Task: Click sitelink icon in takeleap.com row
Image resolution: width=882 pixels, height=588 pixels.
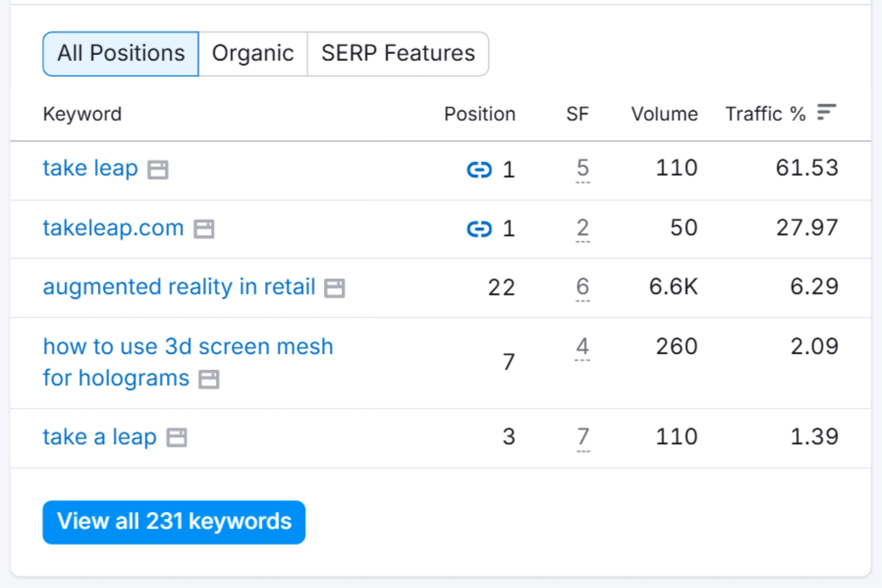Action: coord(479,229)
